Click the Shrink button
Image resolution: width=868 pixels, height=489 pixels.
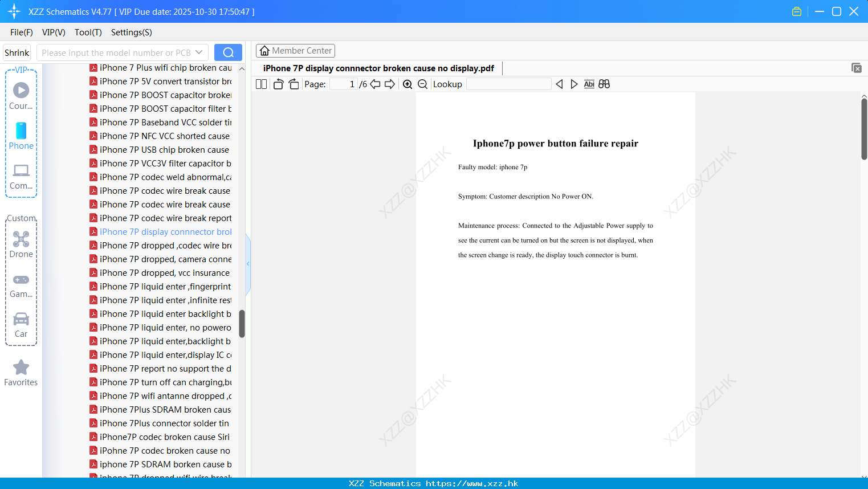pos(17,52)
